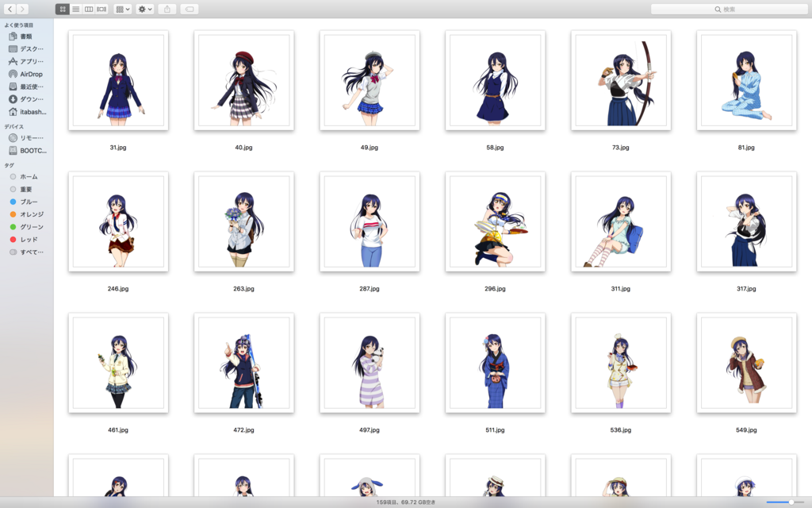The image size is (812, 508).
Task: Select the グリーン green tag
Action: tap(26, 227)
